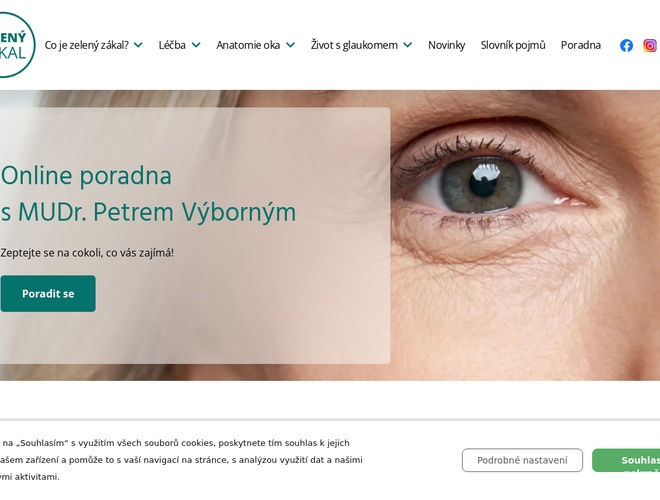Go to Život s glaukomem menu item
The width and height of the screenshot is (660, 500).
(x=354, y=45)
